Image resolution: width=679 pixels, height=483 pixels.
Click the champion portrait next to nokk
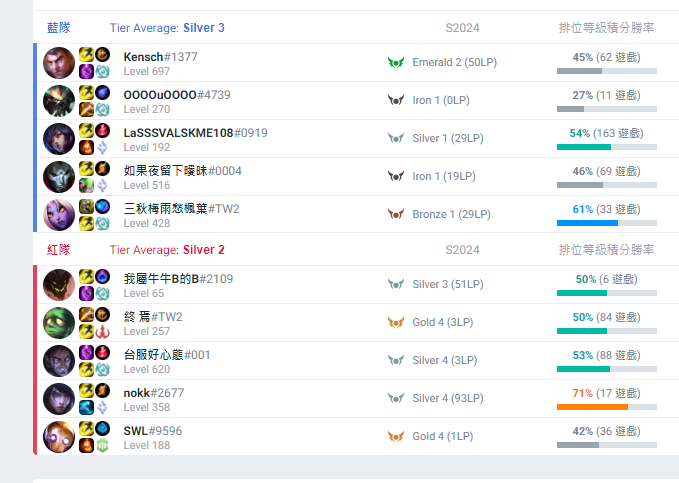(59, 399)
